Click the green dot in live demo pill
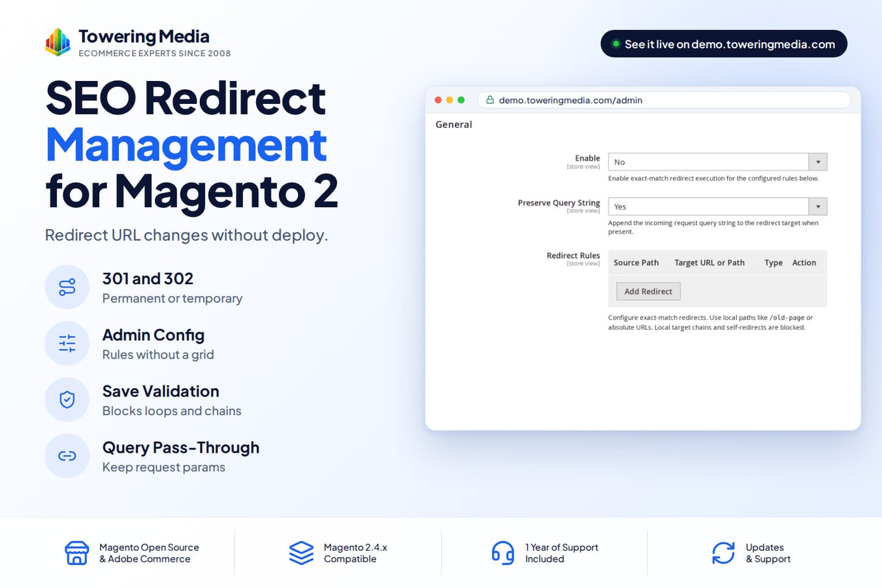The height and width of the screenshot is (588, 882). coord(615,44)
